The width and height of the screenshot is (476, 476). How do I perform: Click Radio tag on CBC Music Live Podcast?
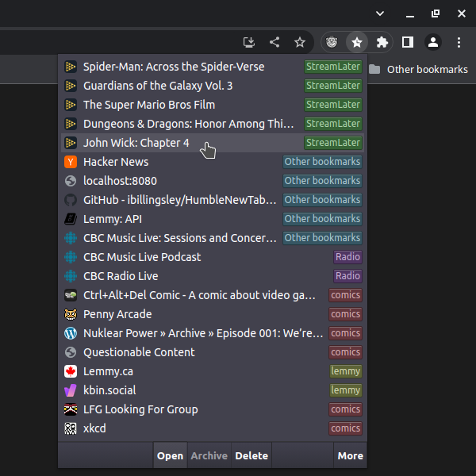coord(347,257)
